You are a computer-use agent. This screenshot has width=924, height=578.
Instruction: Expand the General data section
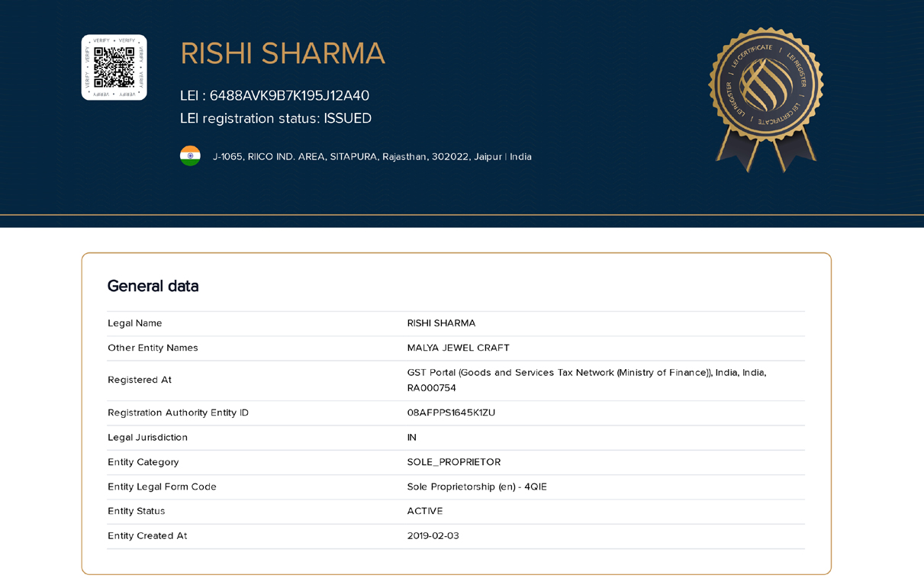pos(153,286)
